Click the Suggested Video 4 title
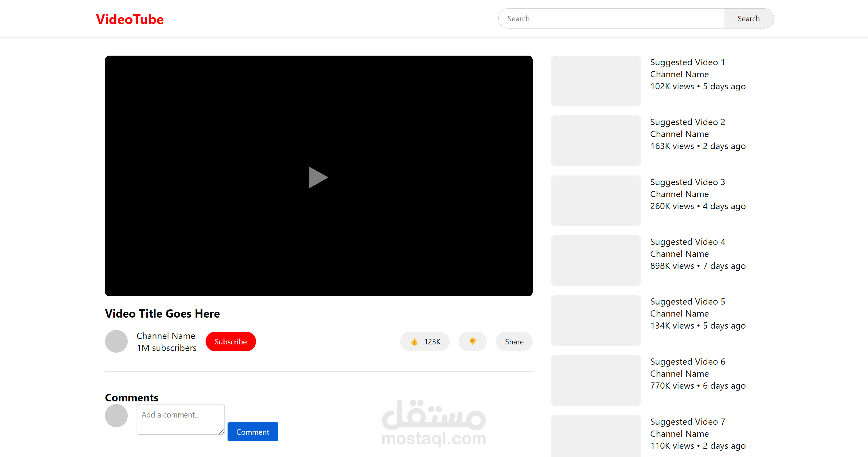The image size is (868, 457). (687, 242)
